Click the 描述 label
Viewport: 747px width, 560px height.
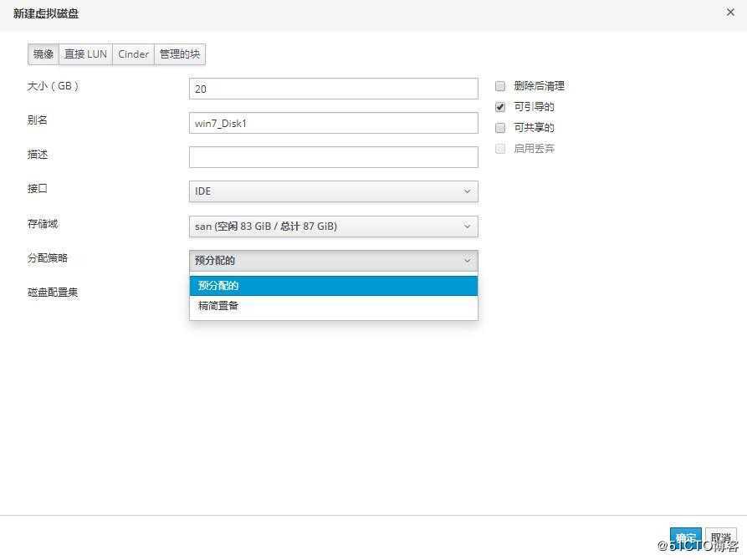tap(37, 155)
